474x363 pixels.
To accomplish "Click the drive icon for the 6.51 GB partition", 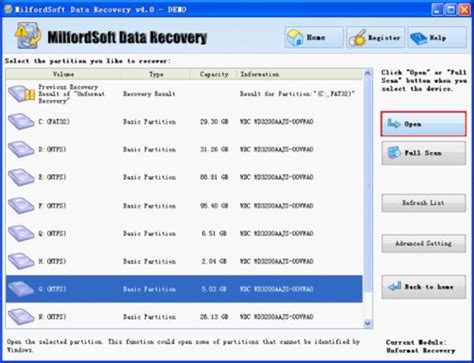I will click(21, 233).
